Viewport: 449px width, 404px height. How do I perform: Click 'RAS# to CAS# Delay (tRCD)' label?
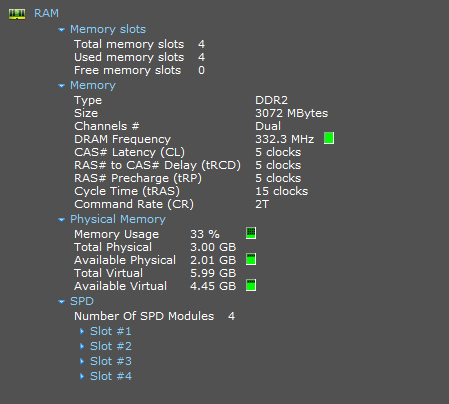(157, 166)
